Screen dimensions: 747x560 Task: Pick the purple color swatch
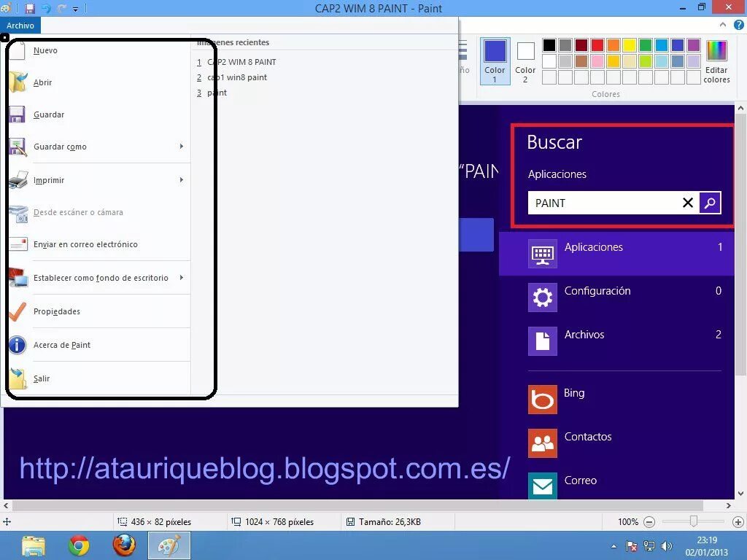click(x=694, y=44)
